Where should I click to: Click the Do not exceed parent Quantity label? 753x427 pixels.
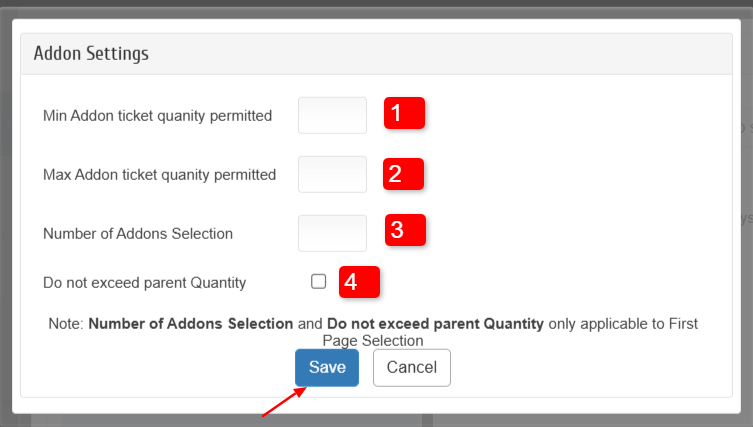(x=144, y=283)
